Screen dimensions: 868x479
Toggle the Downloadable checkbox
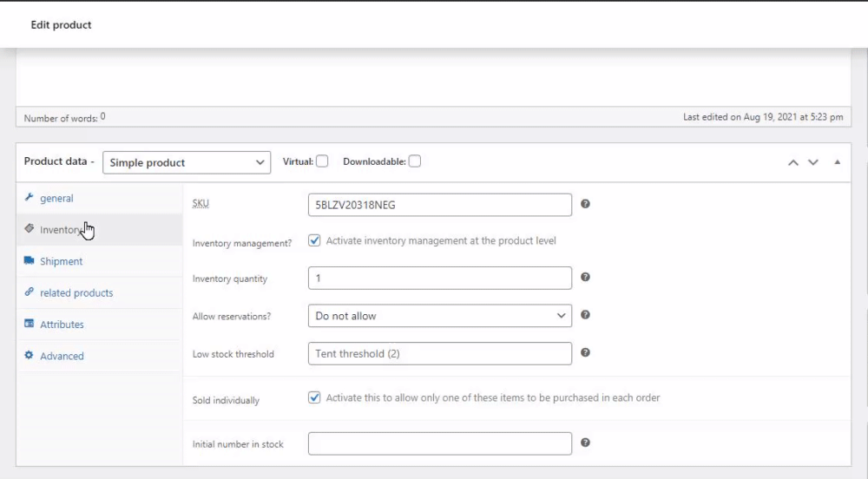415,161
